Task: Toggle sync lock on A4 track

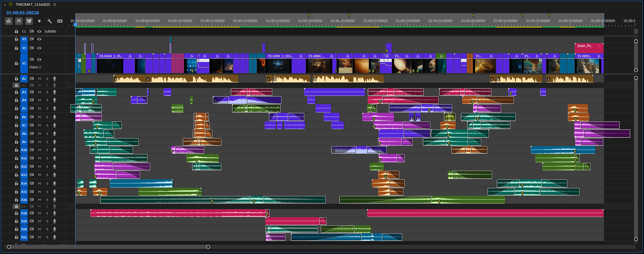Action: 32,100
